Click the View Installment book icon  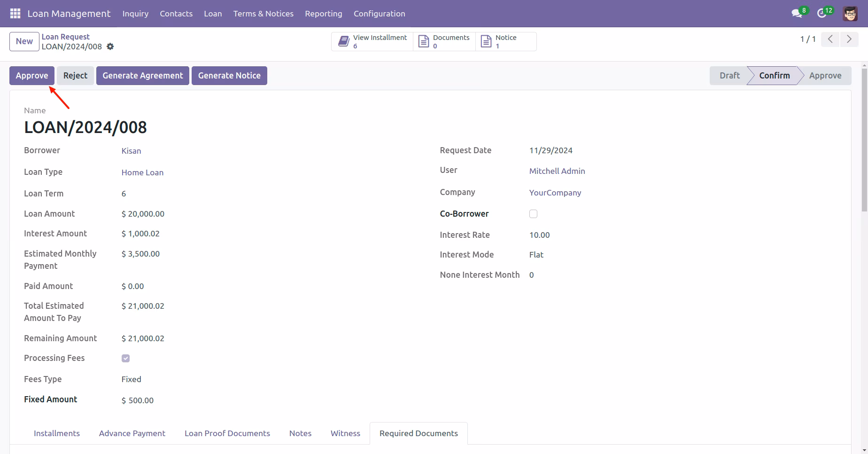tap(344, 41)
